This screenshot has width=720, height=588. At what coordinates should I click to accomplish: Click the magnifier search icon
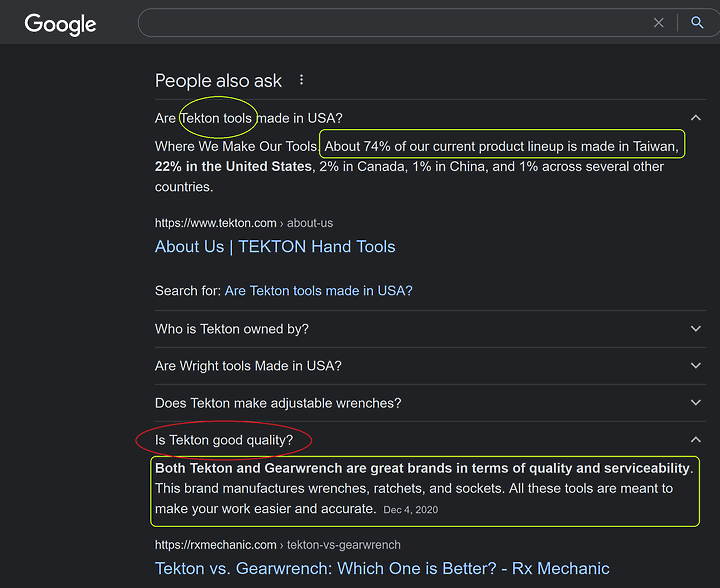pos(697,22)
